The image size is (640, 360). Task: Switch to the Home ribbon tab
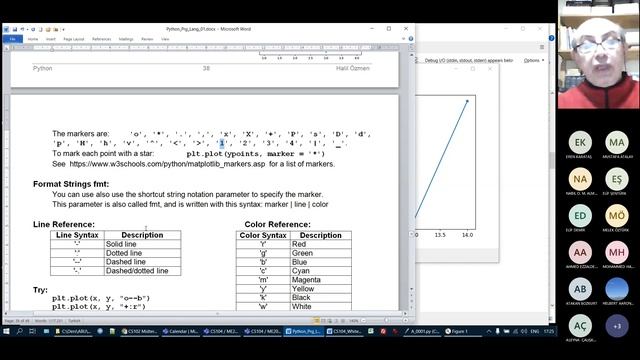pos(33,39)
